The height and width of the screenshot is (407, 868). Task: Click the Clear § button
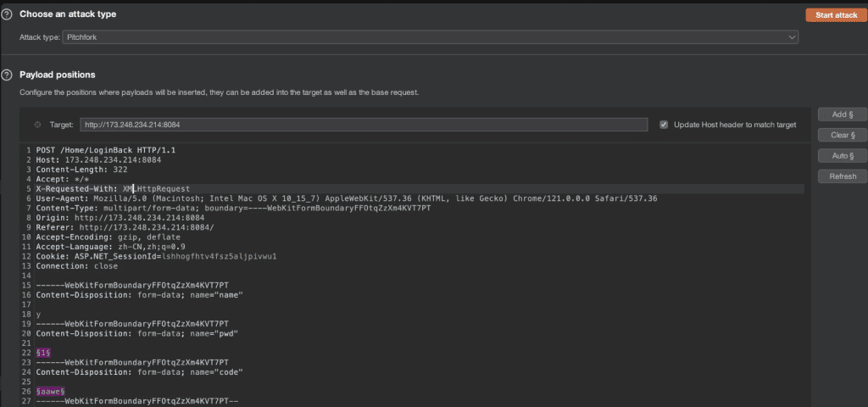point(842,135)
